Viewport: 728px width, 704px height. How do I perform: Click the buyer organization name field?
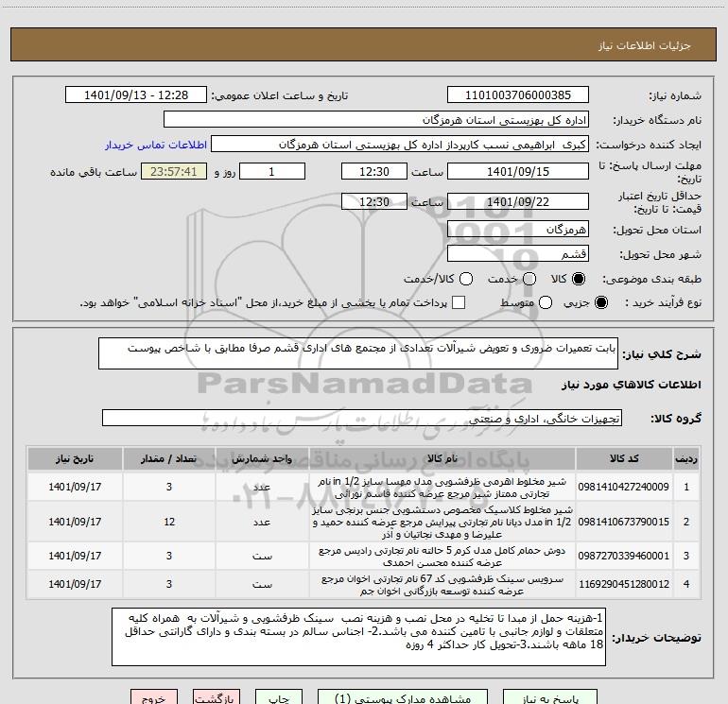coord(376,120)
